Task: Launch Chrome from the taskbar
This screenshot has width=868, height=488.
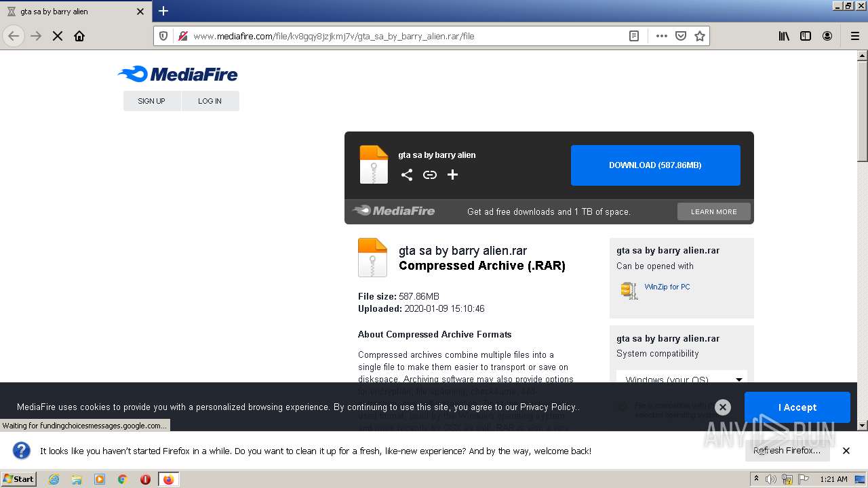Action: pos(123,479)
